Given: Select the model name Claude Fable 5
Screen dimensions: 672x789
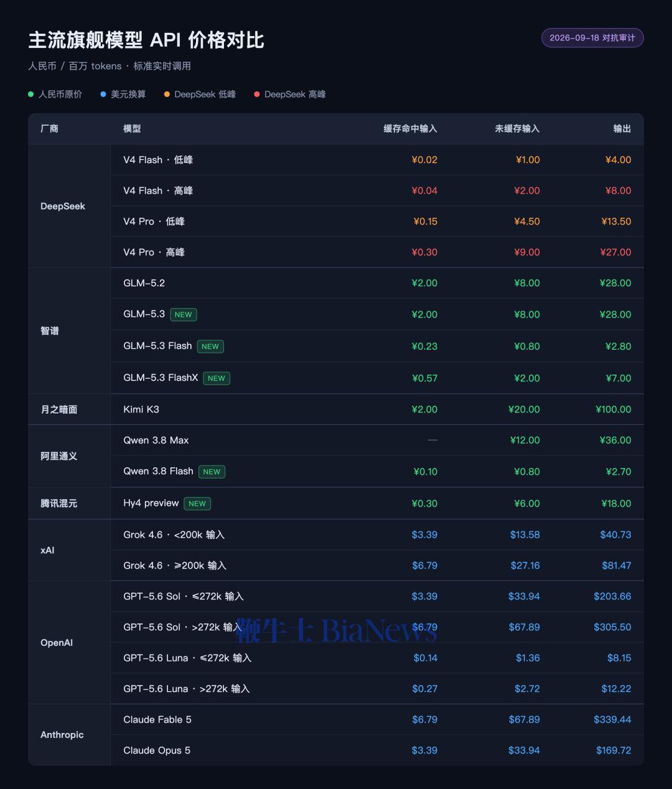Looking at the screenshot, I should tap(157, 720).
